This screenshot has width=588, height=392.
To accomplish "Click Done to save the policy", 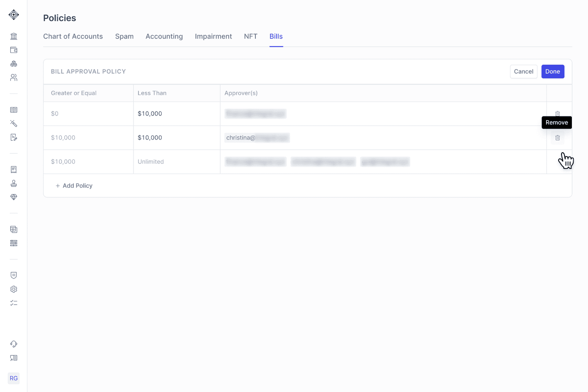I will coord(553,71).
